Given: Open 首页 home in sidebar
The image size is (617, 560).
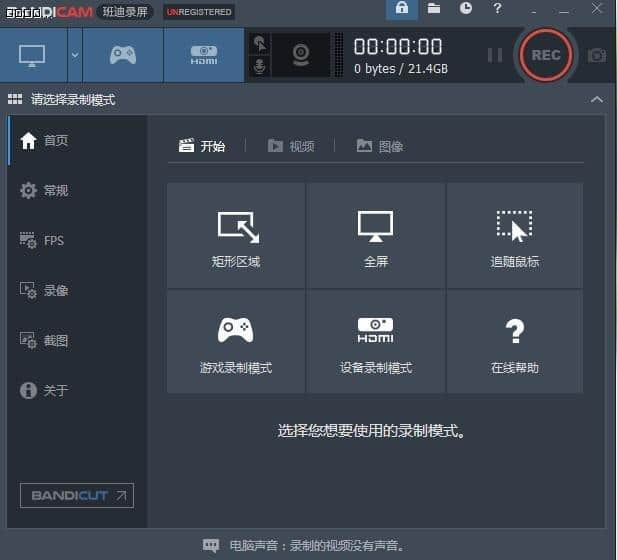Looking at the screenshot, I should click(77, 140).
